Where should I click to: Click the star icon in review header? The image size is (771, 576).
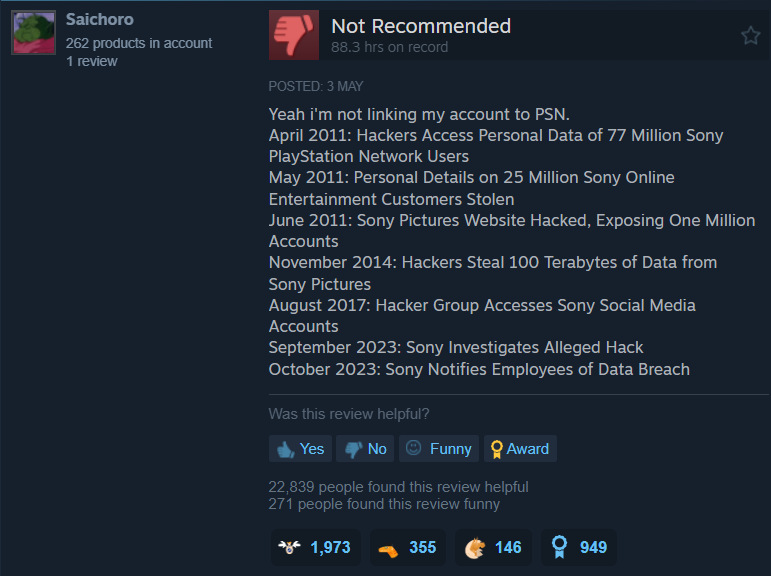(x=750, y=35)
